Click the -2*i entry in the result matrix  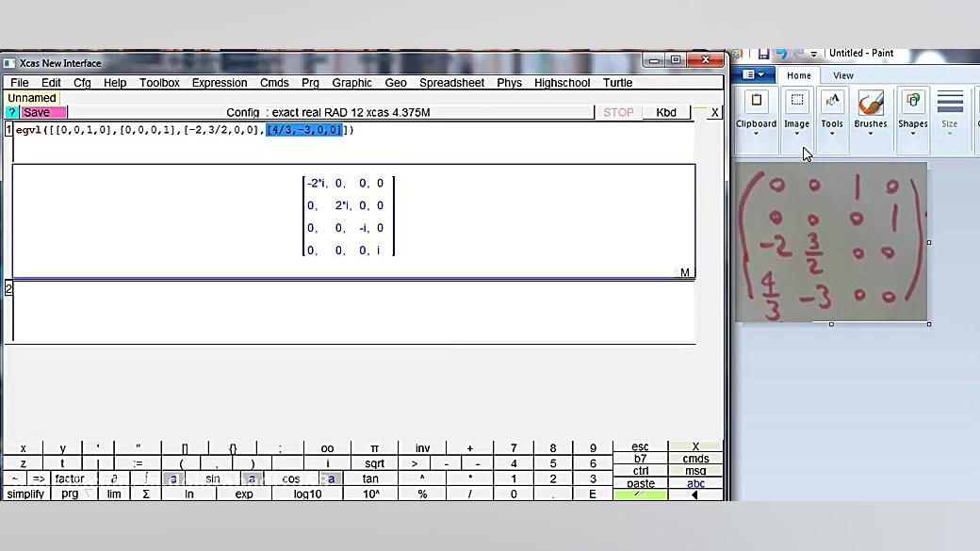[x=317, y=183]
